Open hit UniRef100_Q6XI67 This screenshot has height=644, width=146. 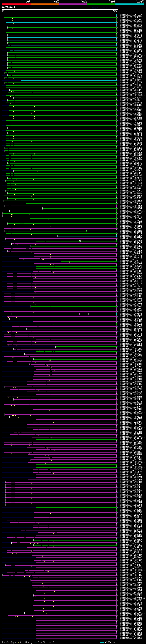131,540
